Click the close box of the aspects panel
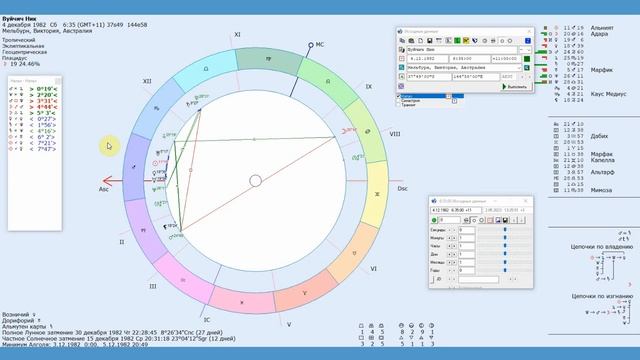640x360 pixels. [x=58, y=81]
